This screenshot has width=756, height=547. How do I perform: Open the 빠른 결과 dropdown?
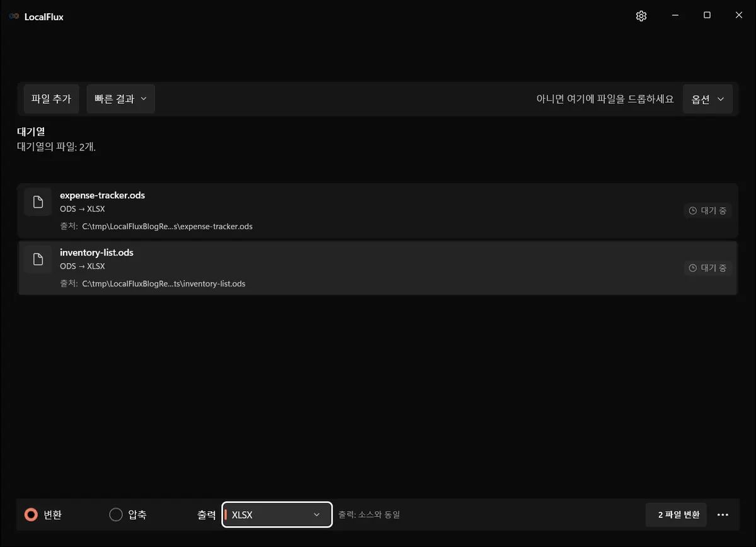120,99
